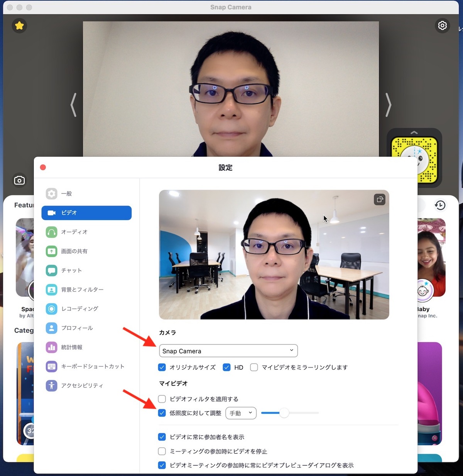Screen dimensions: 463x476
Task: Close the 設定 window with red button
Action: click(x=43, y=167)
